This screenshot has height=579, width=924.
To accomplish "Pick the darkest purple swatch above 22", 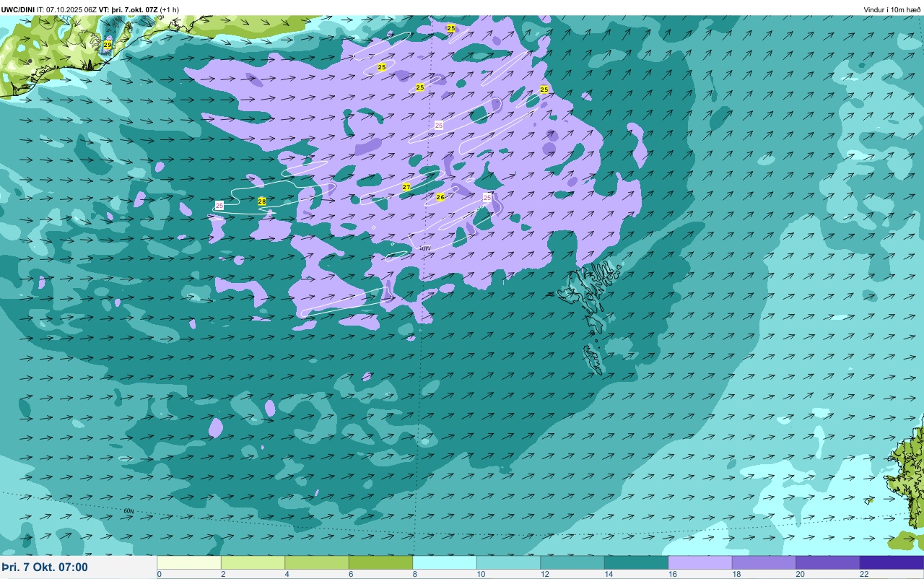I will (x=892, y=562).
